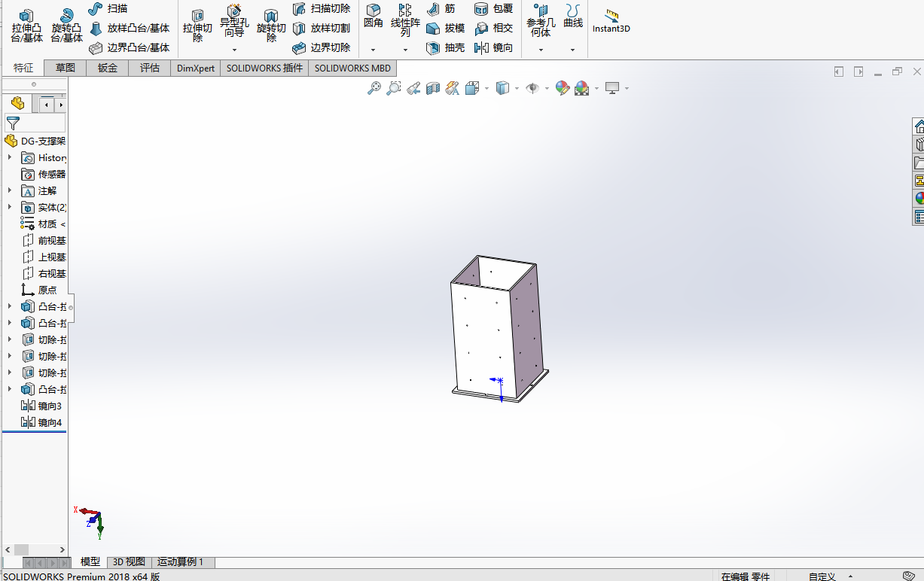Select 原点 (Origin) in the feature tree
This screenshot has height=581, width=924.
[48, 290]
